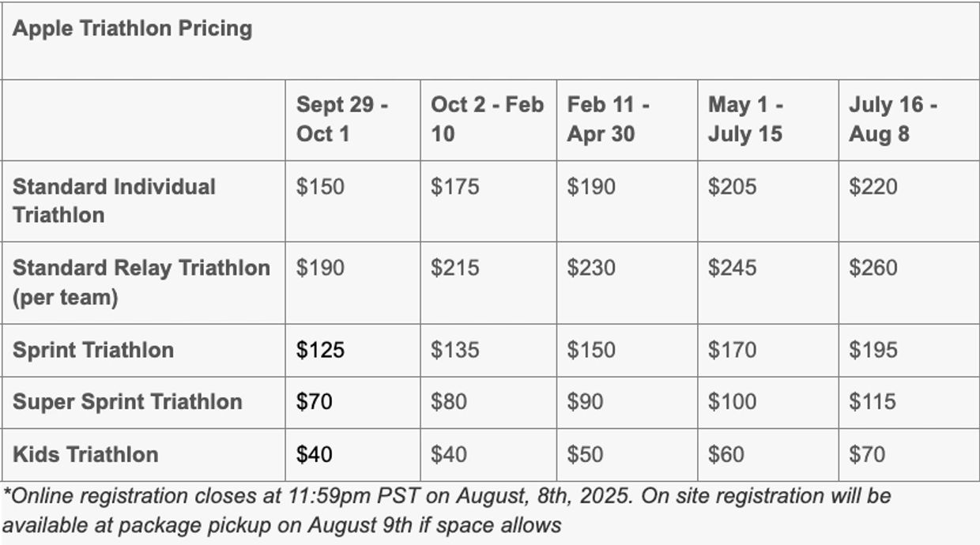Select the Super Sprint Triathlon row label
Screen dimensions: 980x545
pos(127,401)
